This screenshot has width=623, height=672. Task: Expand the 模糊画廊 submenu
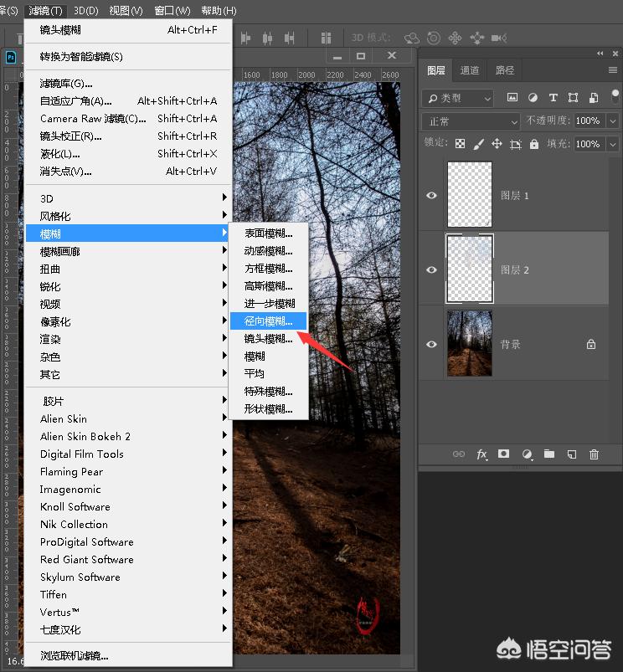(x=129, y=251)
